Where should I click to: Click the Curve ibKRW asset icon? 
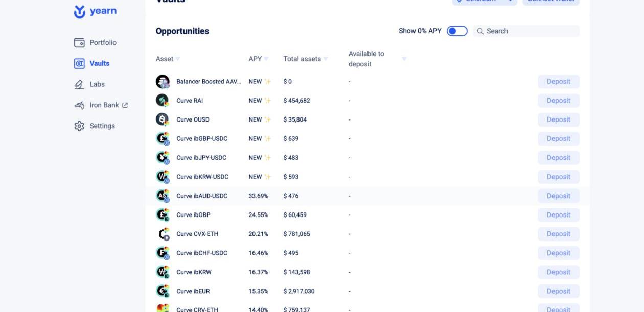(163, 272)
